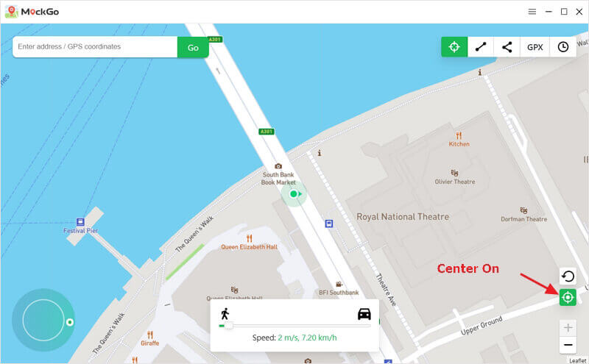
Task: Open the history clock icon
Action: coord(562,47)
